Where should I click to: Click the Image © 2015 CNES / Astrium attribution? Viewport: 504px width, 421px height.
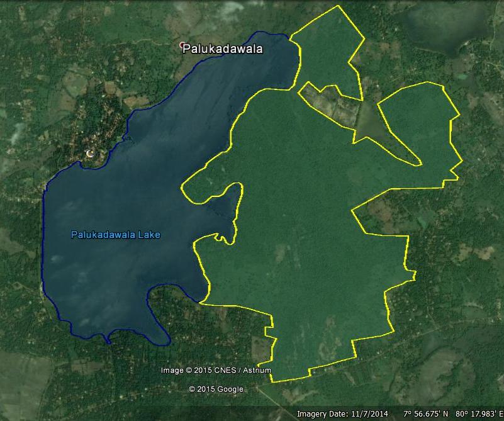(x=215, y=370)
